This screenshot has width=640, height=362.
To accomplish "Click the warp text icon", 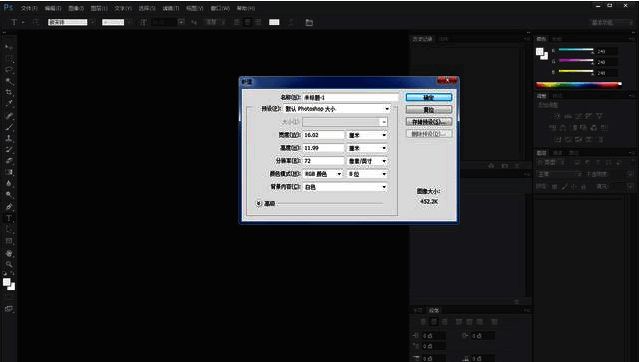I will tap(291, 22).
